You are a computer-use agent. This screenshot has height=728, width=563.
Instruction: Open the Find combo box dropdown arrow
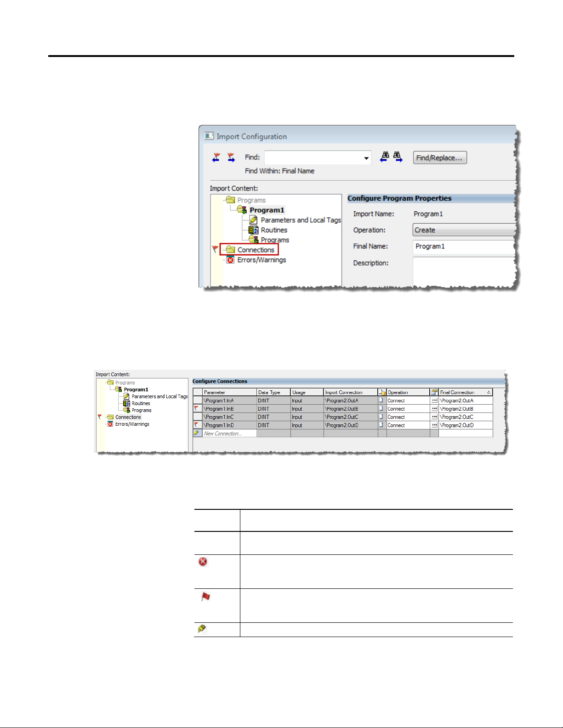click(366, 158)
